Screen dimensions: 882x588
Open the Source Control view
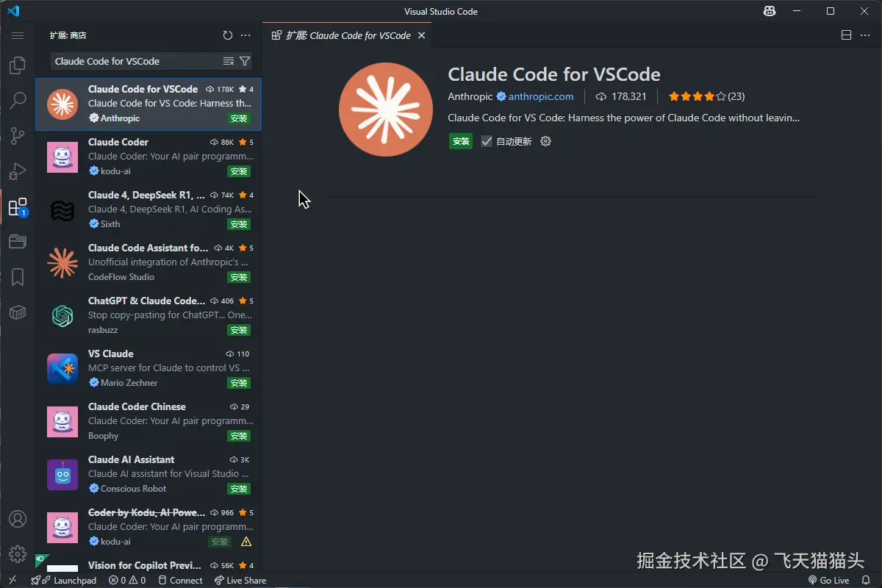[18, 136]
